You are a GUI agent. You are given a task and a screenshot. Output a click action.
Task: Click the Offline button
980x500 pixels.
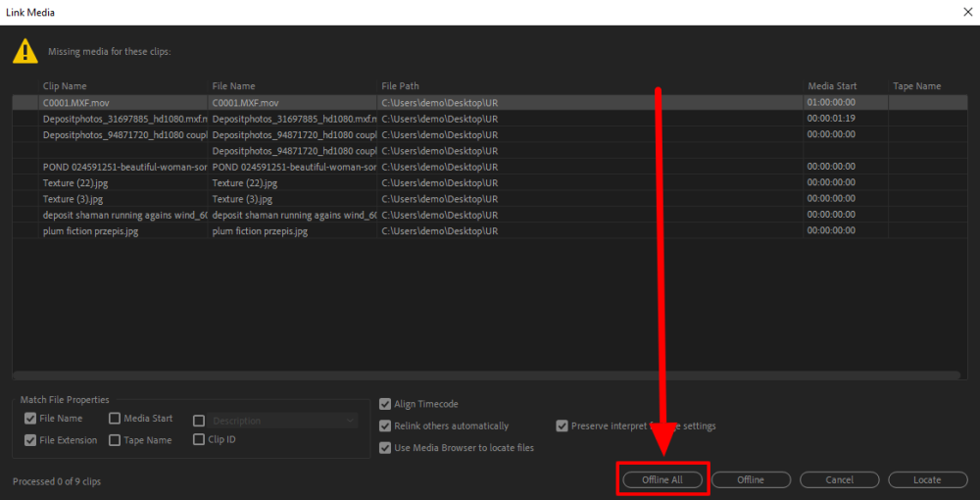[x=751, y=479]
